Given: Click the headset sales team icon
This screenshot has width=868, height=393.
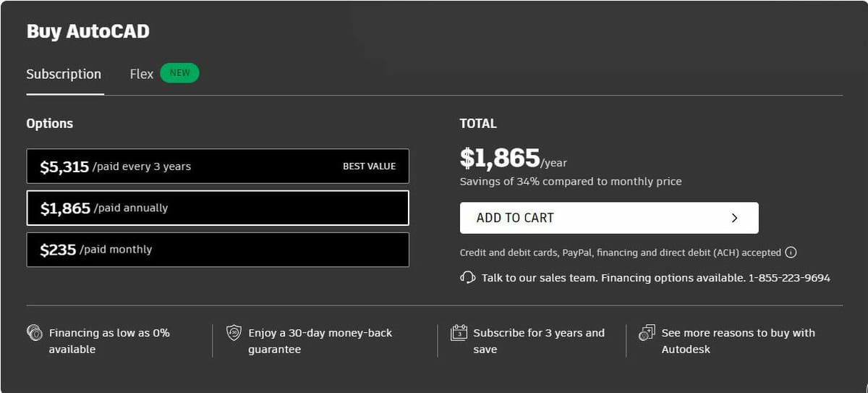Looking at the screenshot, I should coord(467,277).
